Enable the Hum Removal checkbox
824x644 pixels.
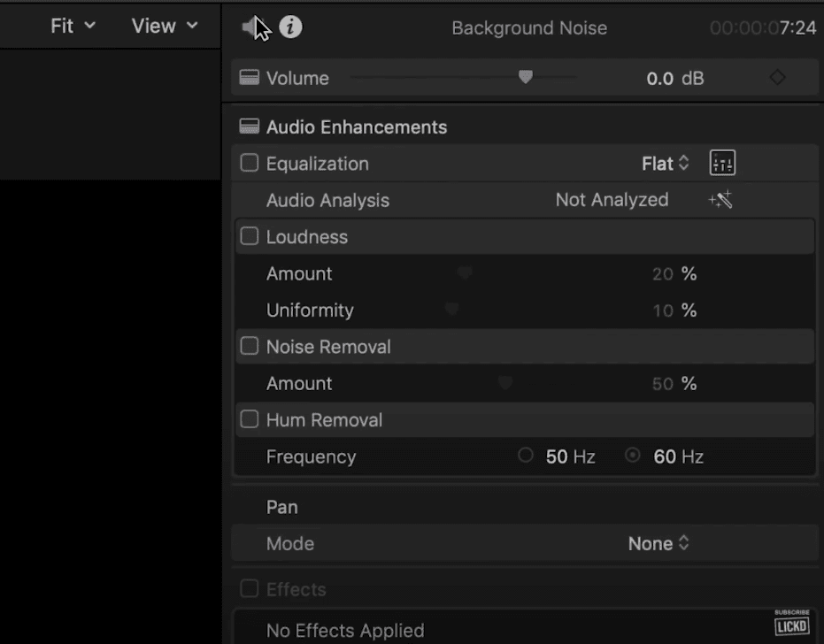tap(249, 419)
